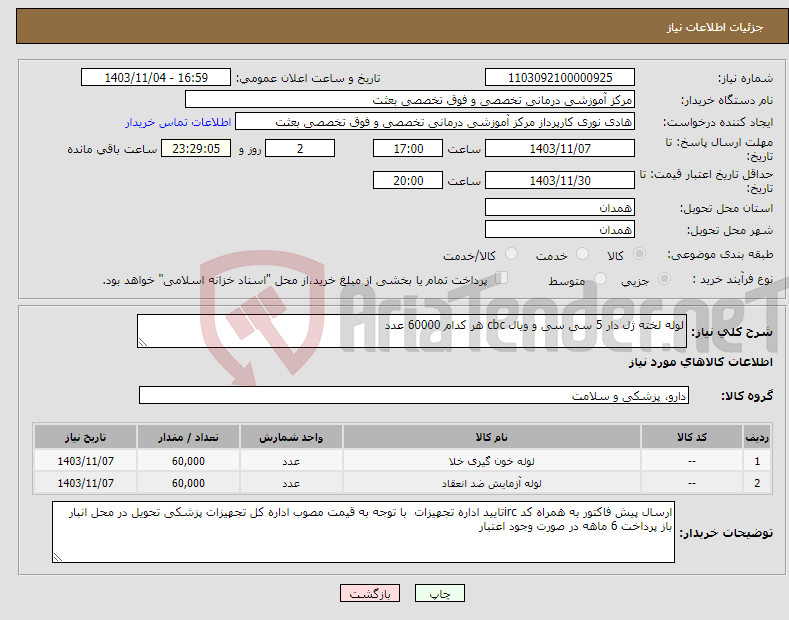Click the تعداد / مقدار column header

tap(188, 437)
